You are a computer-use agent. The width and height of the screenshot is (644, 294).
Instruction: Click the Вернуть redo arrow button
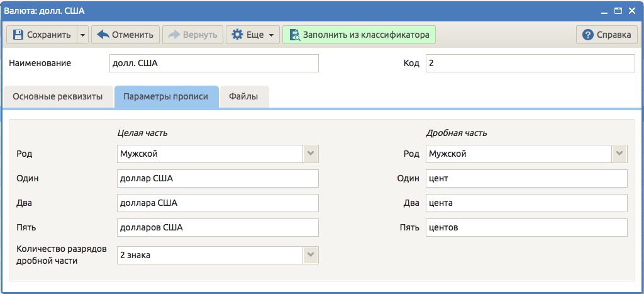pyautogui.click(x=192, y=35)
